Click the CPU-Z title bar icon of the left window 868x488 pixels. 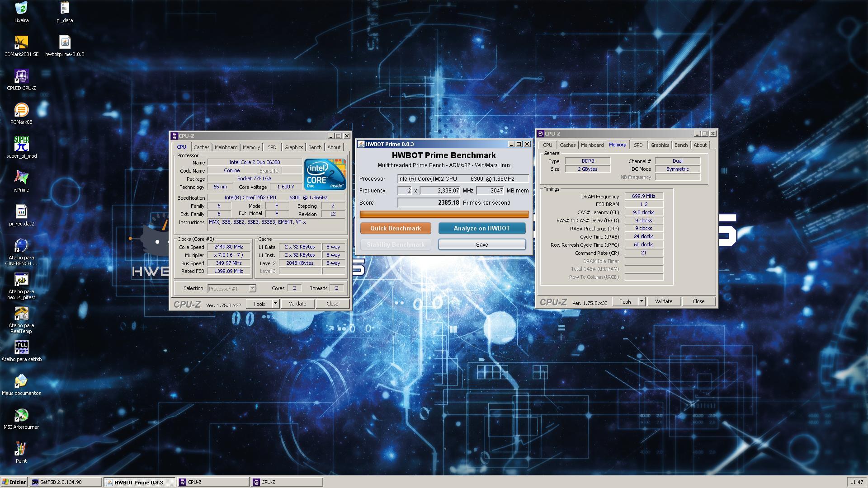click(175, 136)
